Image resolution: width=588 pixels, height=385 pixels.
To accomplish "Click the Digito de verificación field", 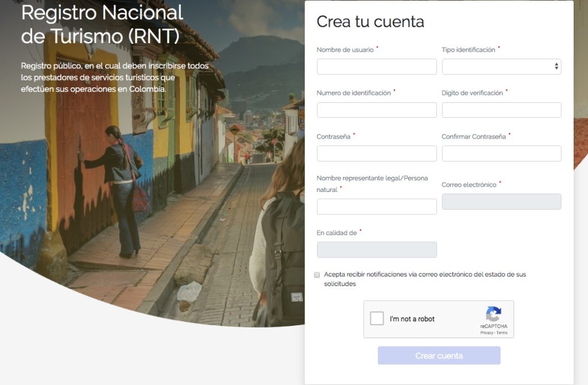I will point(501,110).
